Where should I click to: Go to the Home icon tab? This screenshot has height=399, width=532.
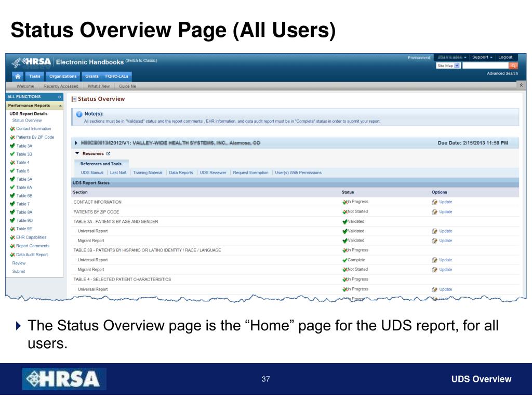pos(18,76)
